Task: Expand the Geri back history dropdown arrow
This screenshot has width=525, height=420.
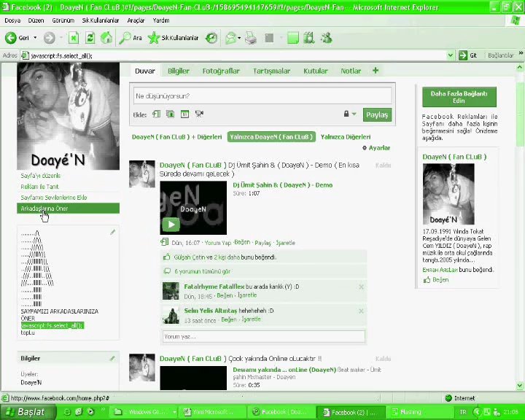Action: (x=35, y=38)
